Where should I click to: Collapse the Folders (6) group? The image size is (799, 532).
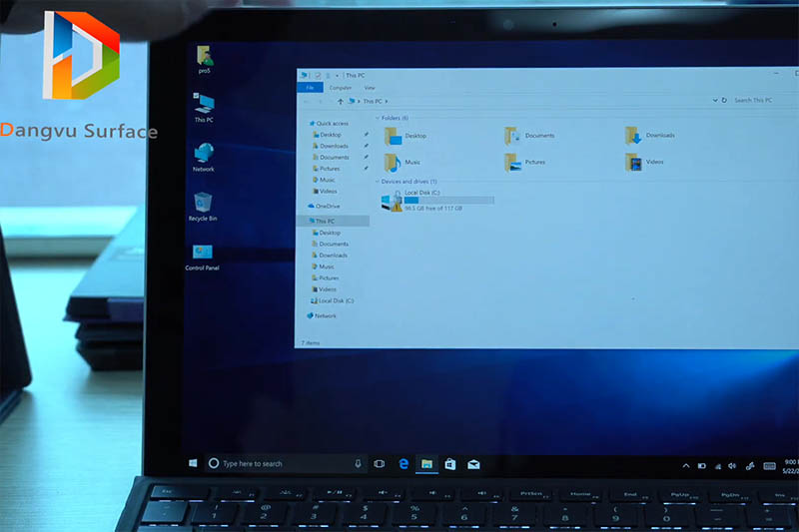point(378,118)
